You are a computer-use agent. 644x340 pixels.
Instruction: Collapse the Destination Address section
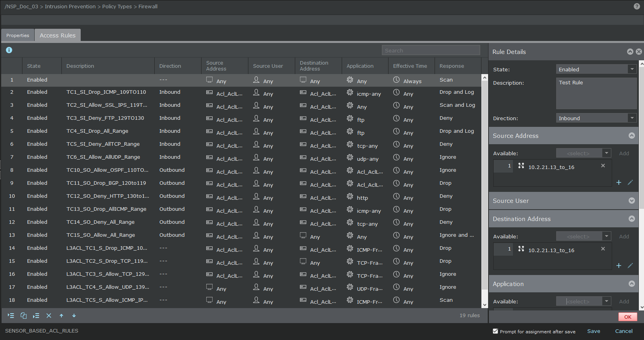point(632,219)
